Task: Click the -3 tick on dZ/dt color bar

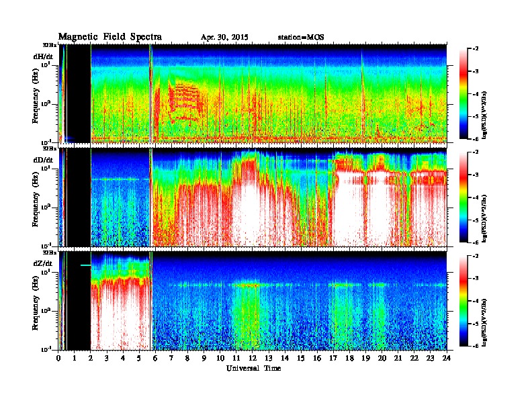Action: coord(476,279)
